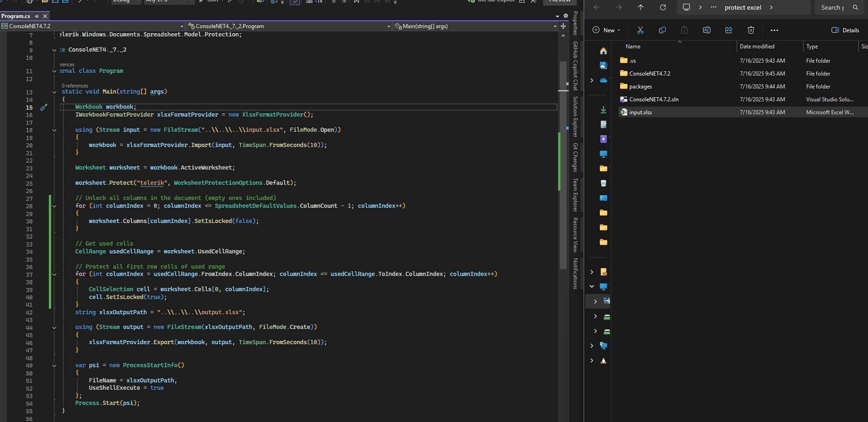Image resolution: width=868 pixels, height=422 pixels.
Task: Toggle pin on the Program.cs tab
Action: coord(37,16)
